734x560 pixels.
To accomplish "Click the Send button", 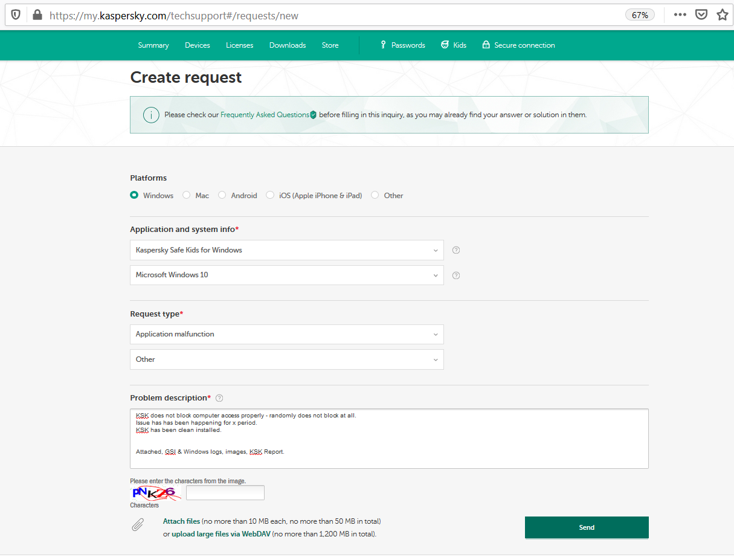I will (587, 527).
